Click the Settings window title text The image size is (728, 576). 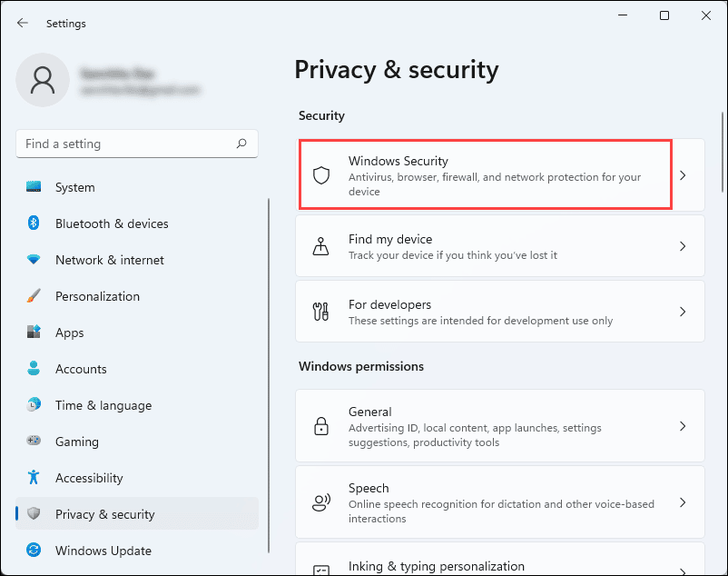[66, 24]
